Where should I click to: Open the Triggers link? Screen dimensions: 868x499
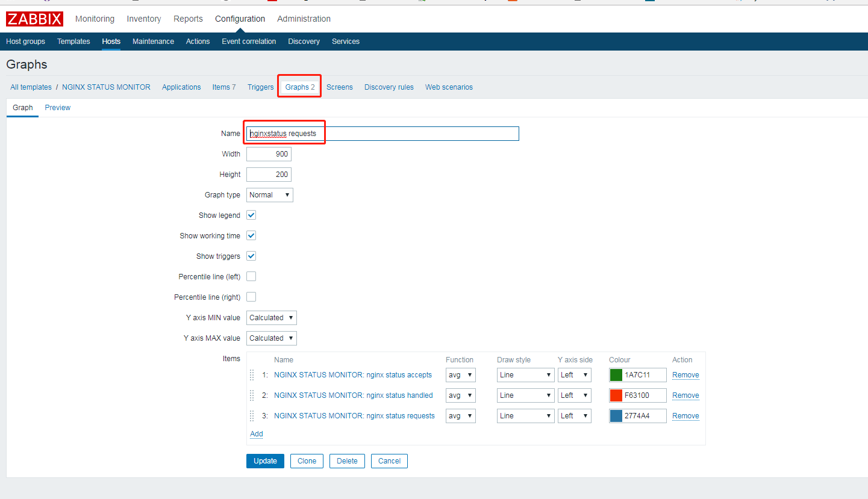coord(260,87)
